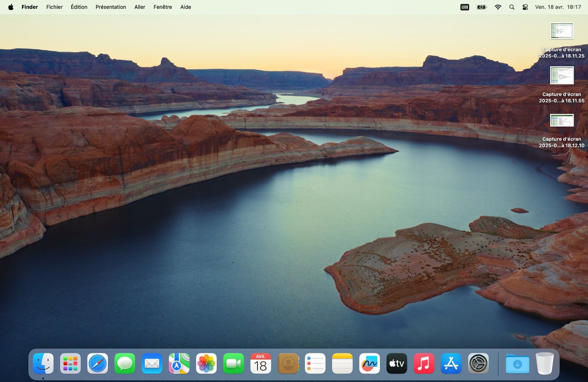
Task: Open the App Store
Action: [x=451, y=363]
